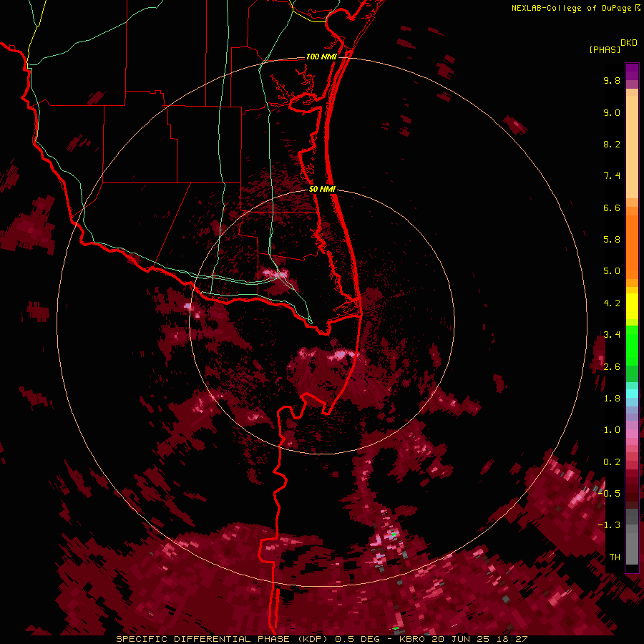Select the -1.3 scale label
Image resolution: width=644 pixels, height=644 pixels.
[609, 525]
